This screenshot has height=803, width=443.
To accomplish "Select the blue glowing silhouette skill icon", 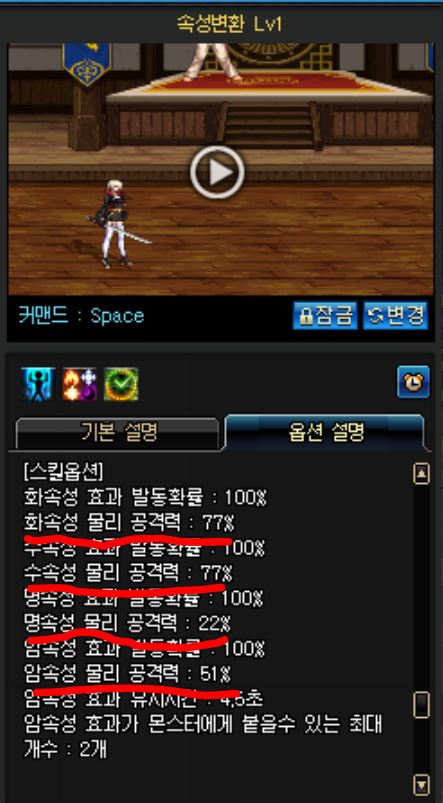I will [38, 384].
